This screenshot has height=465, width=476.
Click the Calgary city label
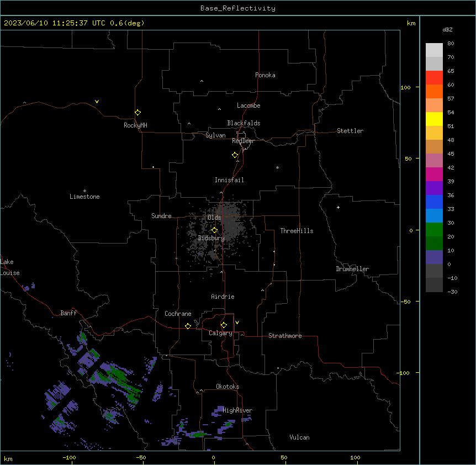point(220,333)
